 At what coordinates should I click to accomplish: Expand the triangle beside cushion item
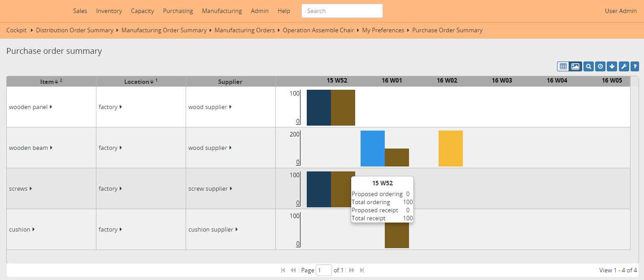[34, 229]
